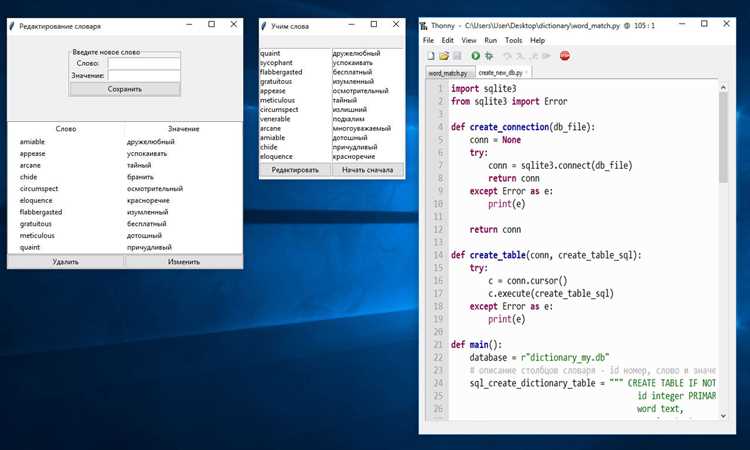Open the Run menu
750x450 pixels.
490,41
